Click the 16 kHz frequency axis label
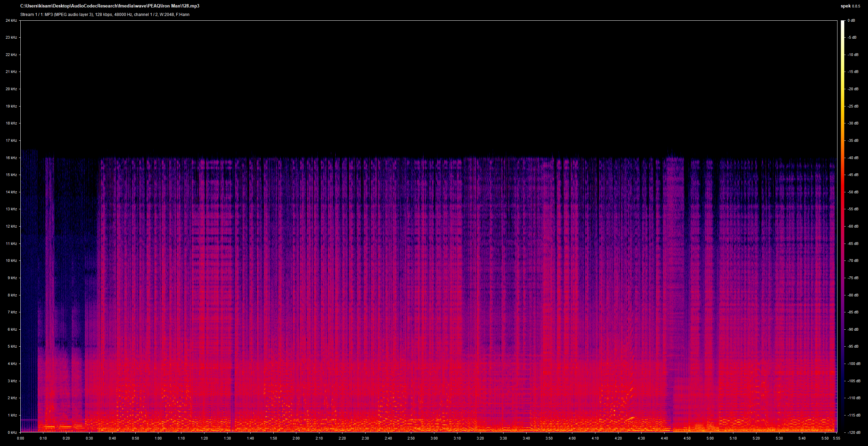 pyautogui.click(x=11, y=158)
